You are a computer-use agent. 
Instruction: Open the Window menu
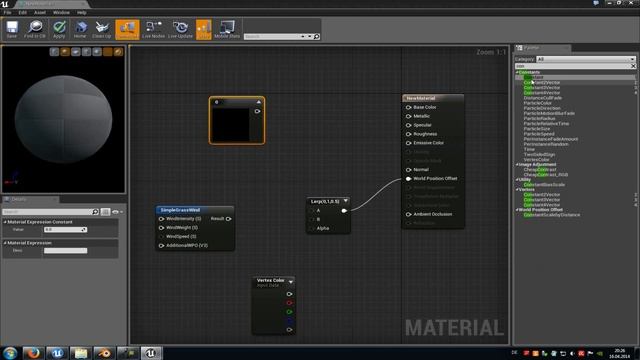coord(61,13)
